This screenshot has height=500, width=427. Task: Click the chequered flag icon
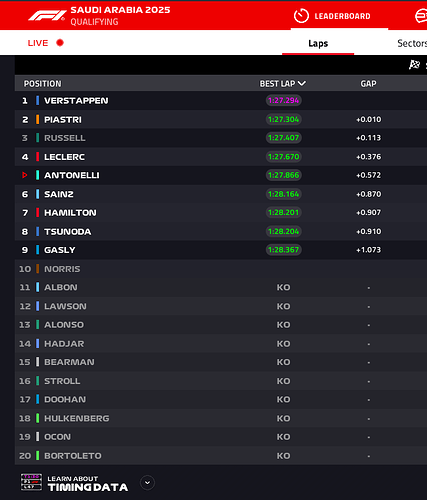pyautogui.click(x=414, y=64)
